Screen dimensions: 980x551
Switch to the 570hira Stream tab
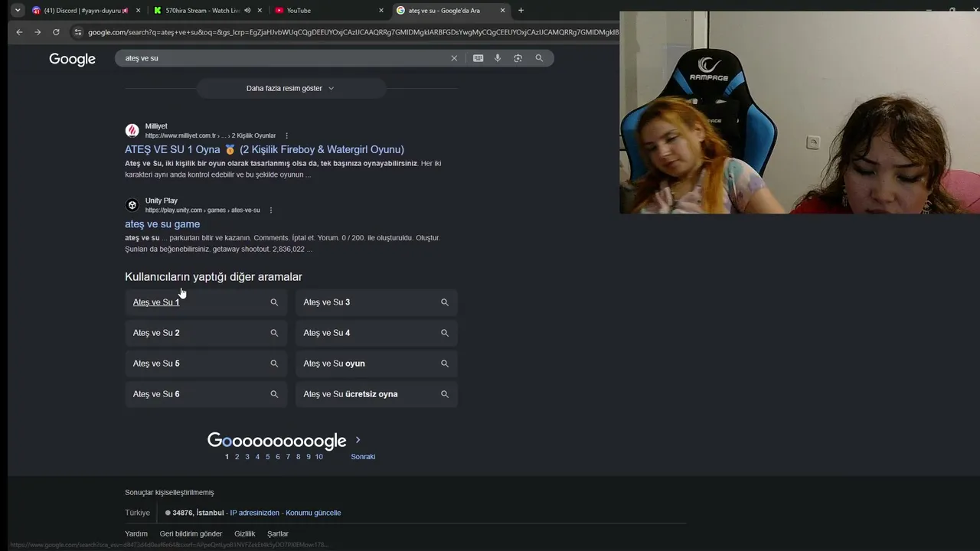click(203, 11)
